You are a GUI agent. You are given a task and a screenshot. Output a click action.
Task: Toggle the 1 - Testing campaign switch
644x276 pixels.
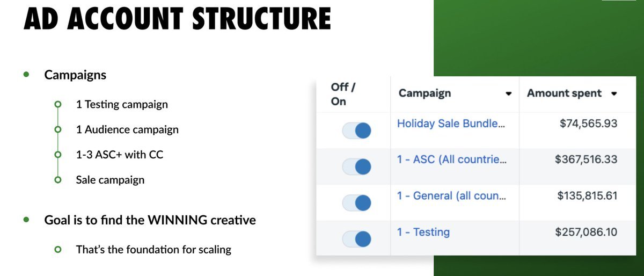[357, 238]
